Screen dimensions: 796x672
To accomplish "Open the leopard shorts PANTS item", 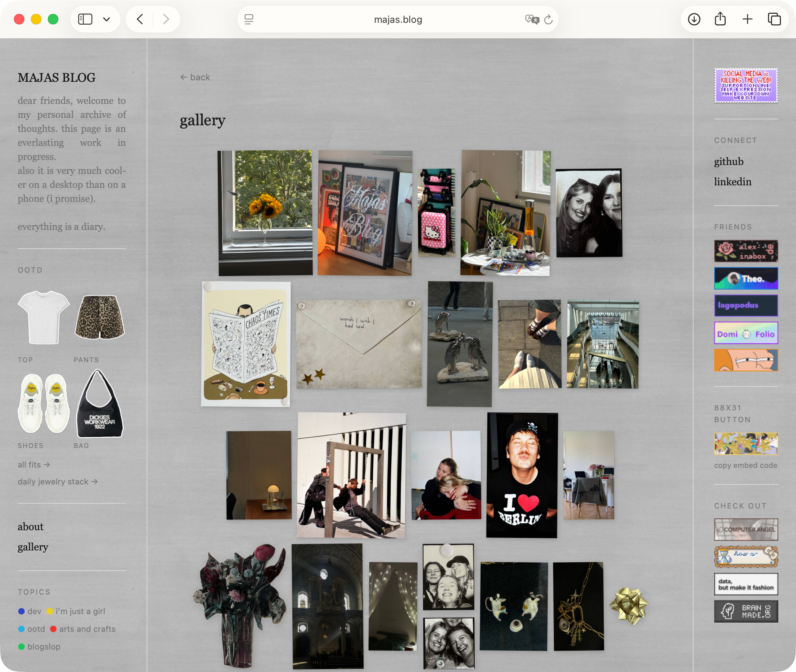I will tap(100, 317).
